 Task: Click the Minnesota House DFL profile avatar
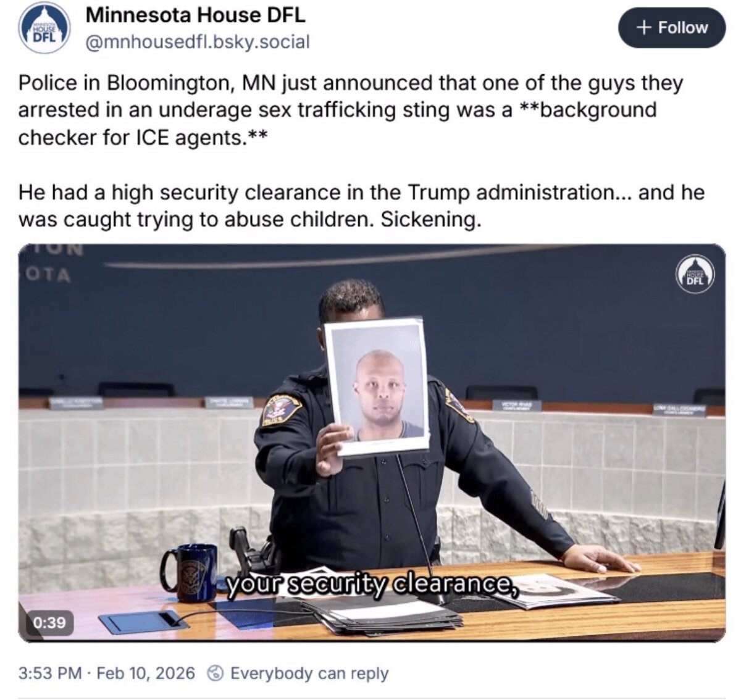44,28
